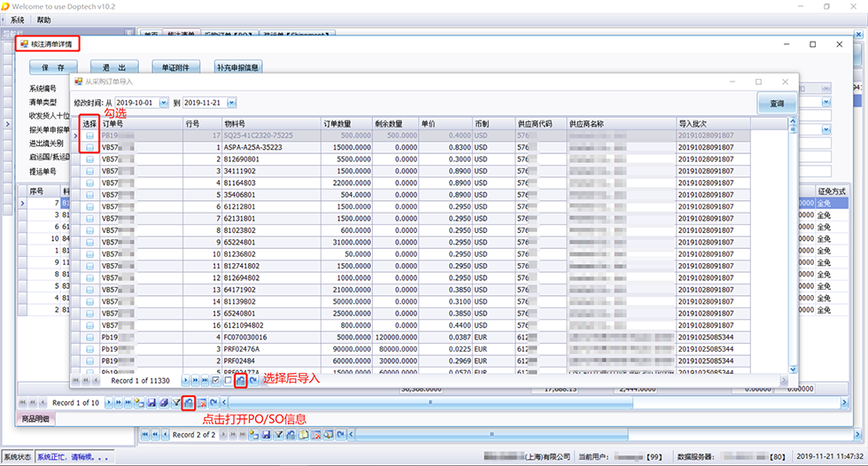Click the 保存 save button

[x=53, y=67]
